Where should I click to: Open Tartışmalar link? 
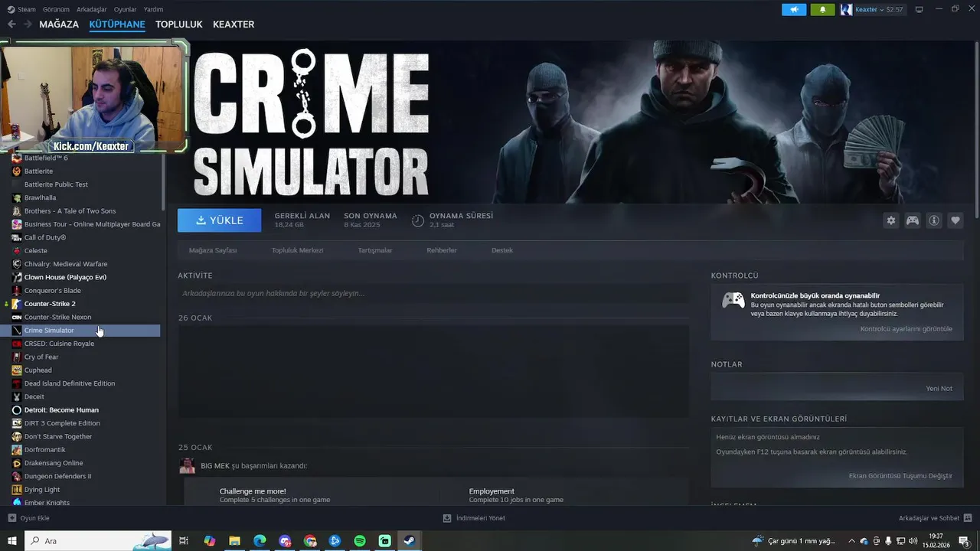point(375,250)
